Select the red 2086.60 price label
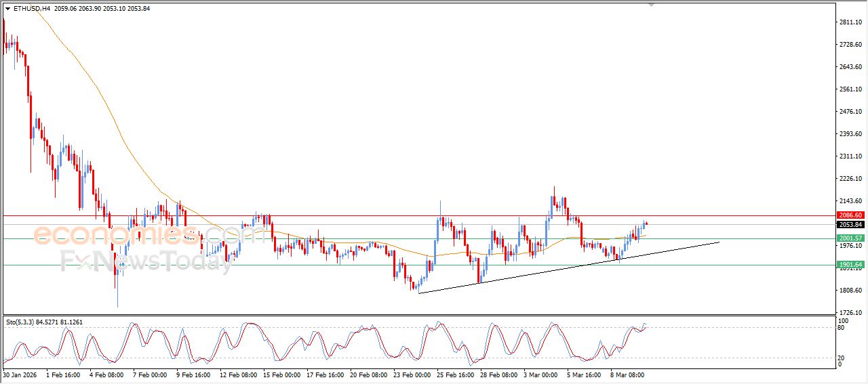Viewport: 868px width, 384px height. tap(850, 215)
